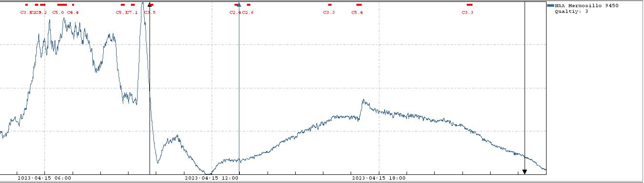644x183 pixels.
Task: Click the 2023-04-15 06:00 axis label
Action: pos(44,178)
